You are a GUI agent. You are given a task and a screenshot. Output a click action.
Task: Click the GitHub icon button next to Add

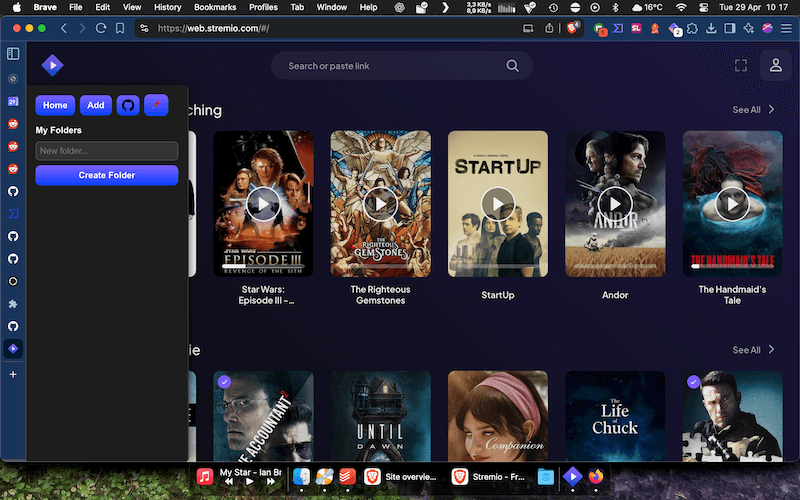(128, 105)
